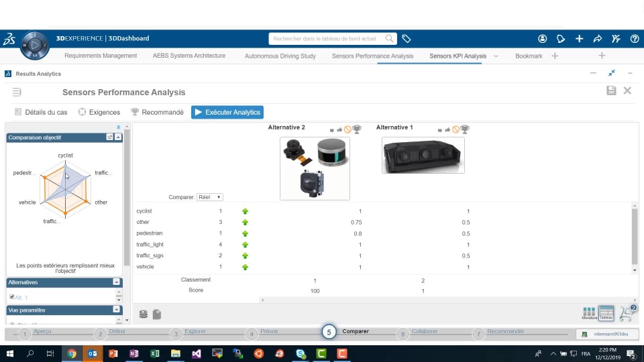
Task: Open the Comparer Réel dropdown
Action: pyautogui.click(x=209, y=197)
